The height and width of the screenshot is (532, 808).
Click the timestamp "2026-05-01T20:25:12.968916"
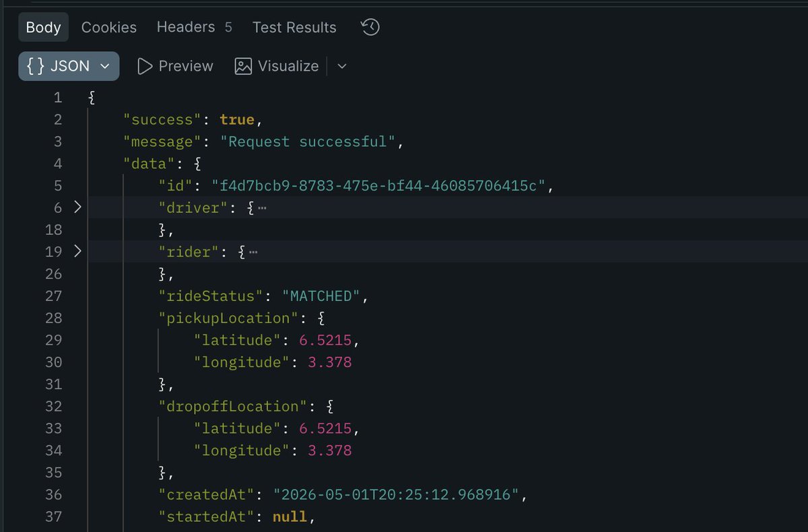tap(396, 495)
